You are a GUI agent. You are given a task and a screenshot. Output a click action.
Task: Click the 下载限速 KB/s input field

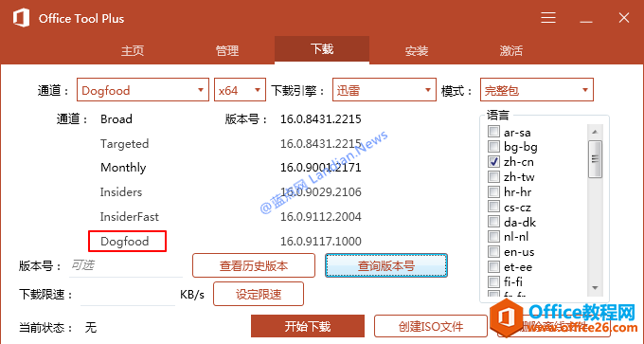click(128, 295)
